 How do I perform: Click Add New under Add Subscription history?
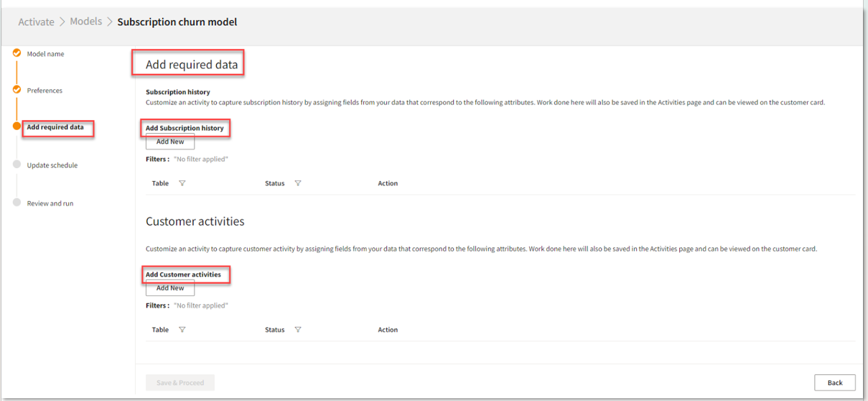click(x=170, y=142)
